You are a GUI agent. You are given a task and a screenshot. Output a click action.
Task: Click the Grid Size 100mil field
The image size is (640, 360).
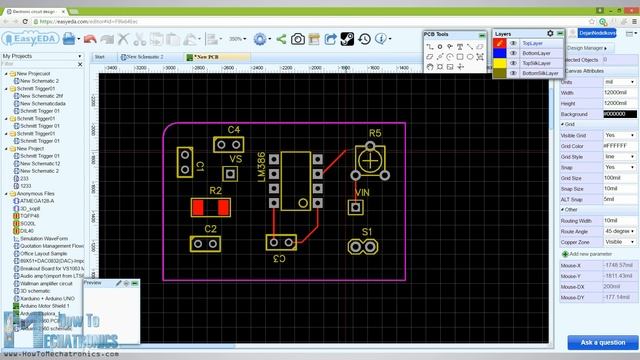620,178
